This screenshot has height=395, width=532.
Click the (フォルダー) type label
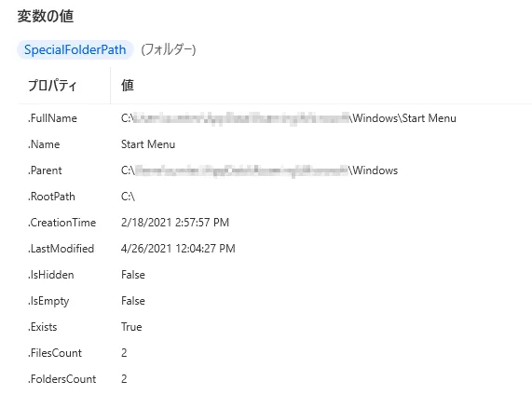(x=169, y=49)
